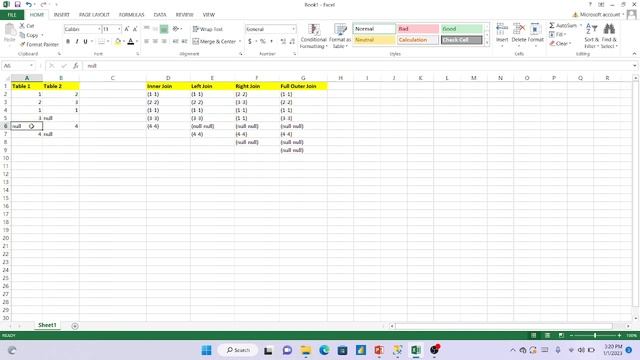Toggle Bold formatting
640x360 pixels.
[x=68, y=41]
